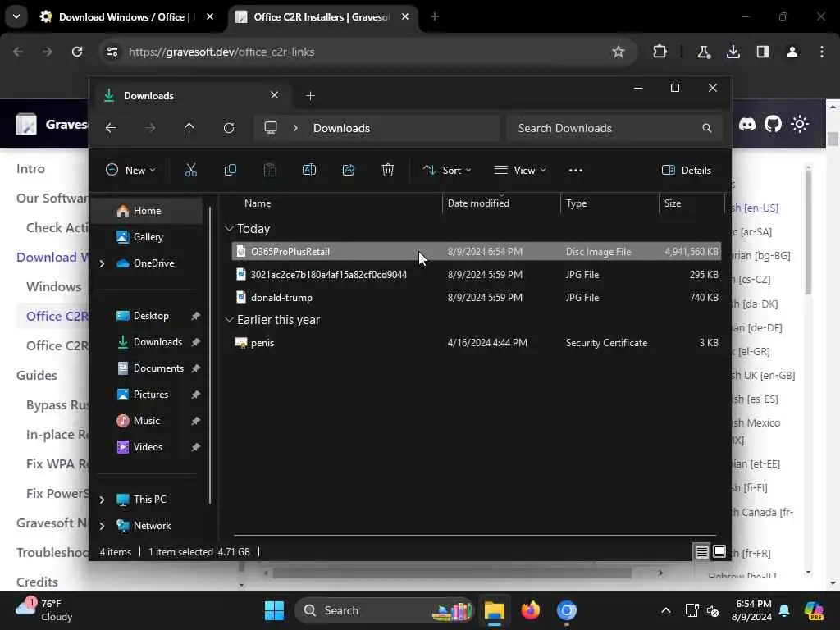840x630 pixels.
Task: Open Gallery in the navigation pane
Action: 149,237
